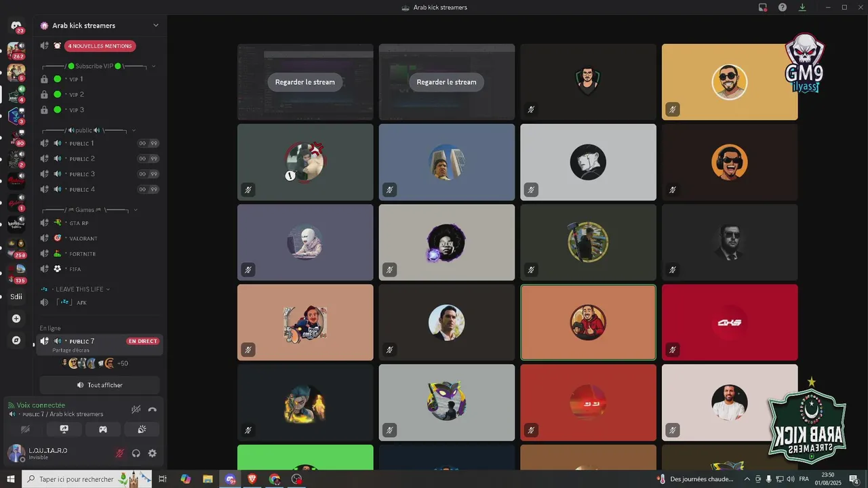Viewport: 868px width, 488px height.
Task: Open the taskbar clock showing 23:50
Action: [828, 479]
